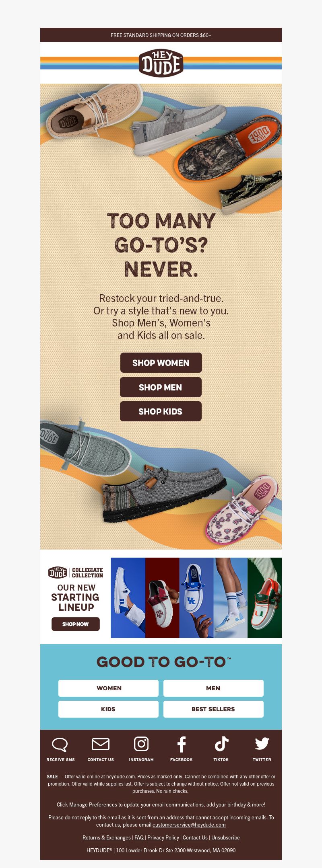Screen dimensions: 322x868
Task: Open the Instagram icon in footer
Action: [141, 744]
